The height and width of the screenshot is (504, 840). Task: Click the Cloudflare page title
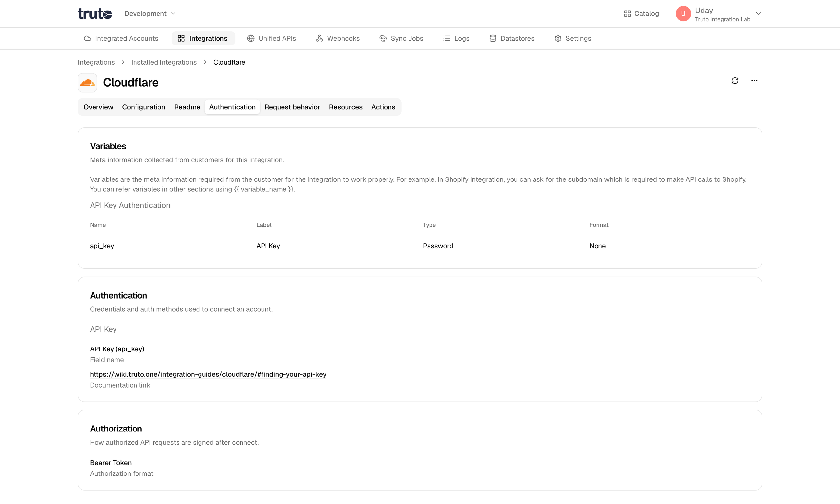[x=131, y=83]
